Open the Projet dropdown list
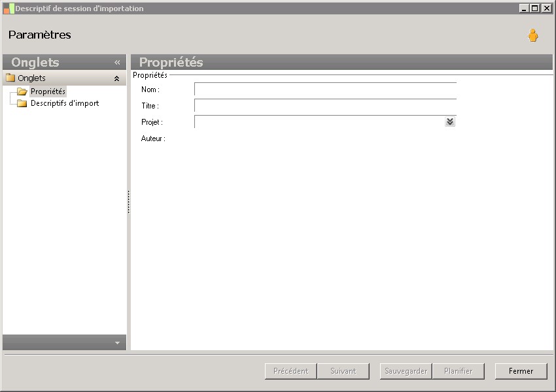The width and height of the screenshot is (556, 392). click(x=449, y=122)
